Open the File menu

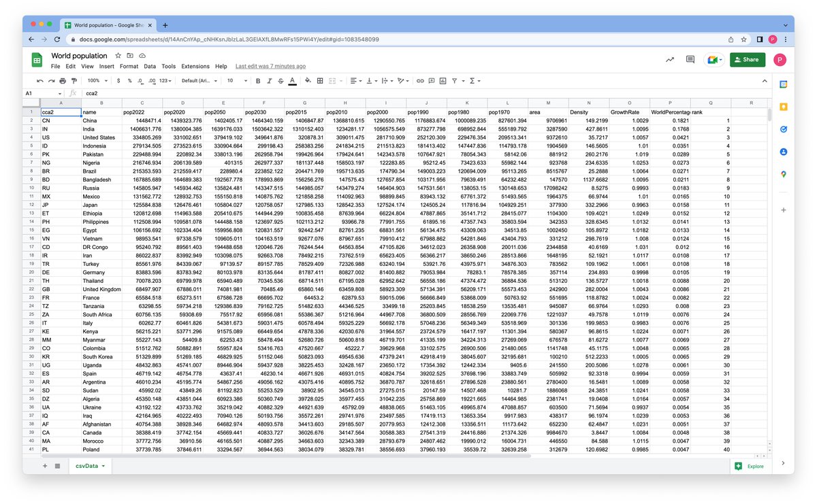pos(55,67)
